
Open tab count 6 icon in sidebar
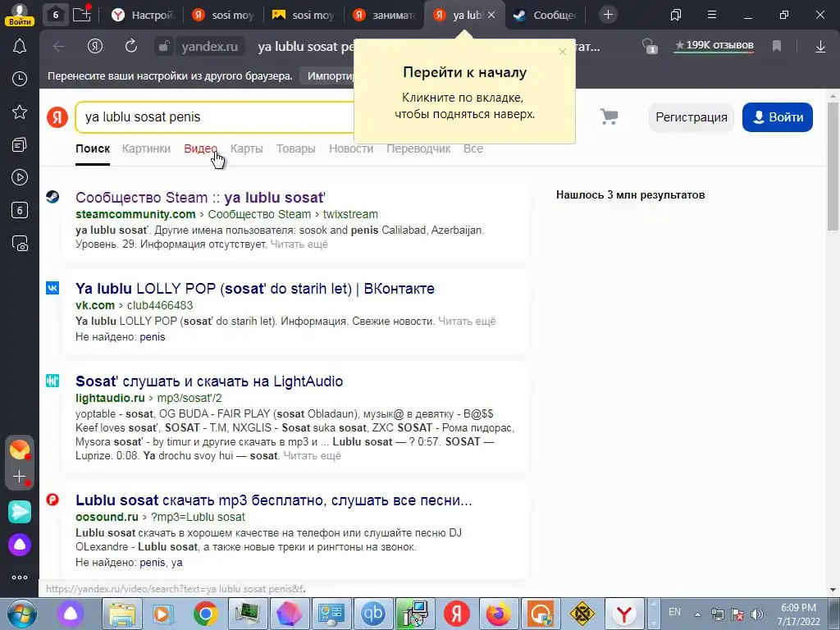click(x=20, y=210)
